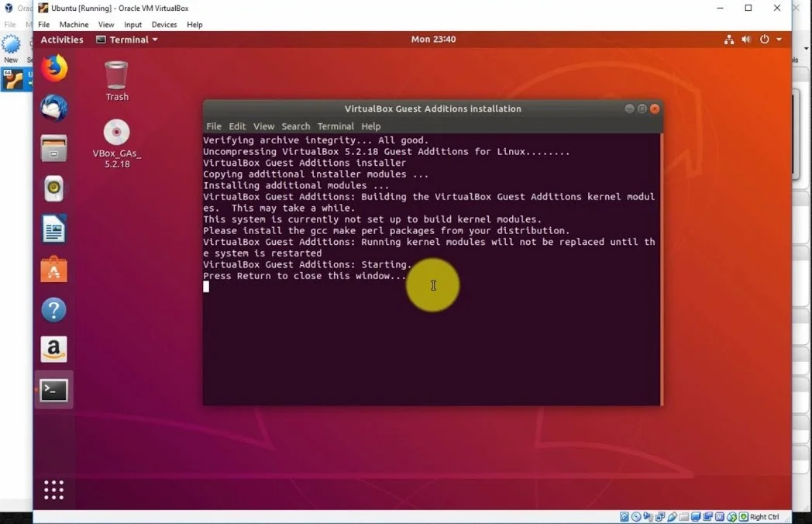Open VirtualBox Machine menu
The width and height of the screenshot is (812, 524).
74,24
